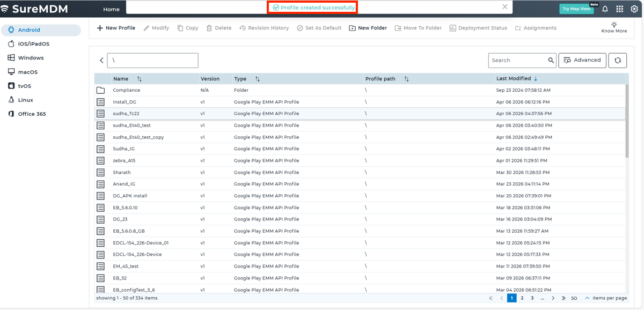This screenshot has width=644, height=310.
Task: Open the settings gear icon
Action: (x=634, y=9)
